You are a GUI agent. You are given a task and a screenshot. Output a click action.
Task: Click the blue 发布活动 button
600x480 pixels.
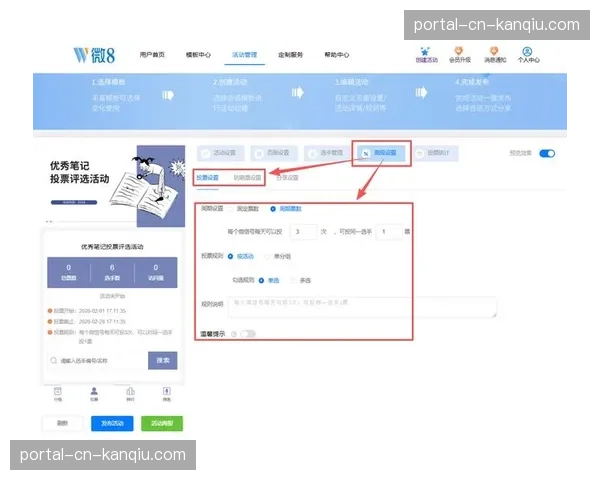112,423
